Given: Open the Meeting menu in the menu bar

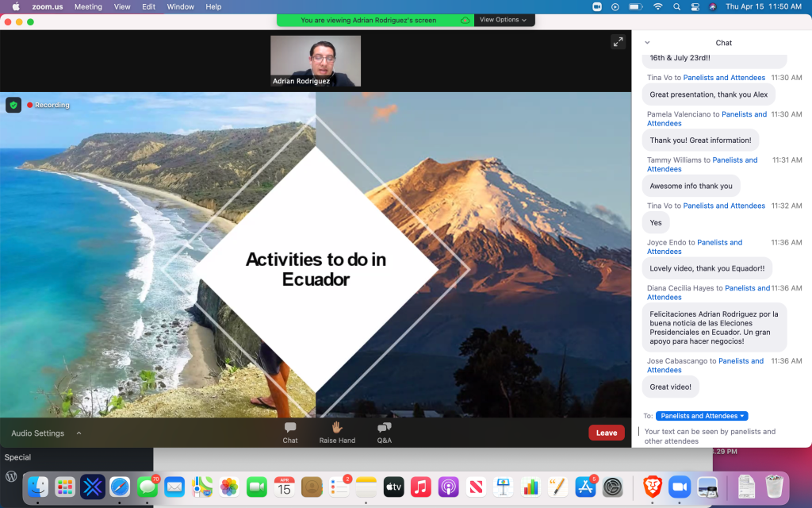Looking at the screenshot, I should pos(88,6).
